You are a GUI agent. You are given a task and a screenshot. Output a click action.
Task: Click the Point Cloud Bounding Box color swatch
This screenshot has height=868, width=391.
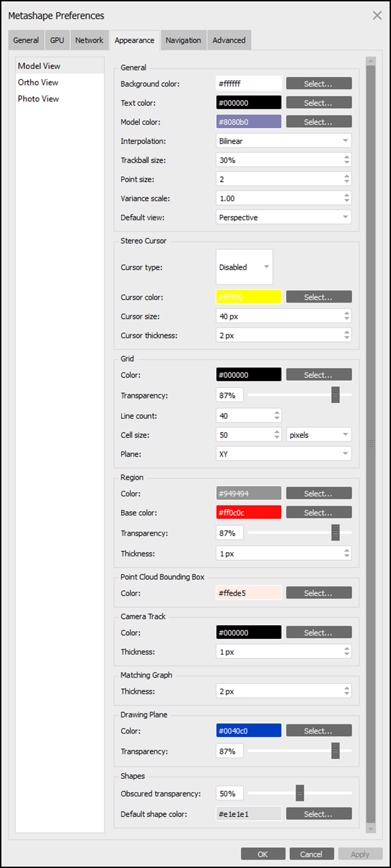(249, 593)
